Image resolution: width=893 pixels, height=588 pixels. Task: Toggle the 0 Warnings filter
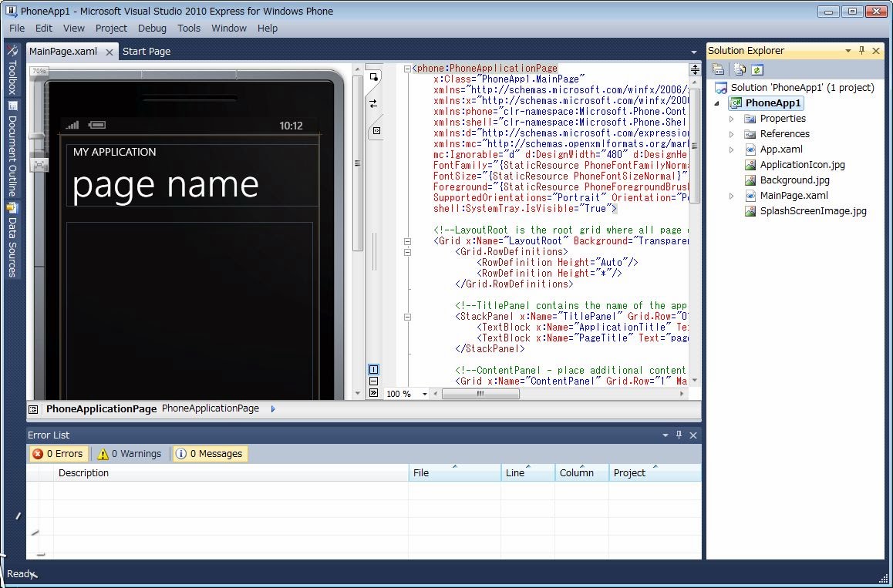130,454
